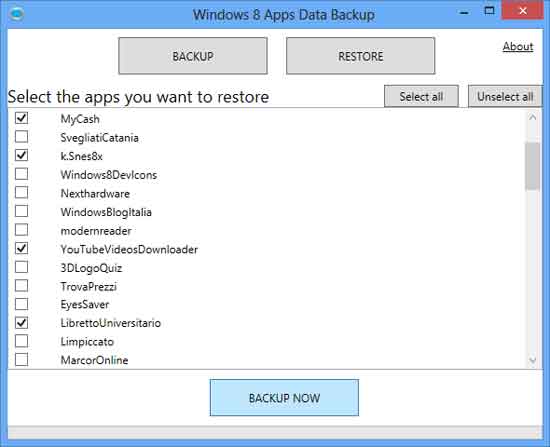Check the modernreader checkbox

21,229
